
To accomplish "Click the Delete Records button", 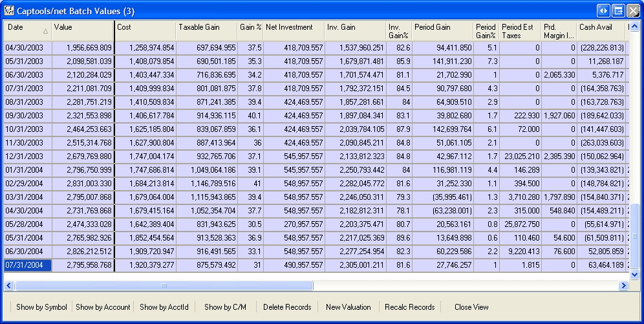I will 287,307.
